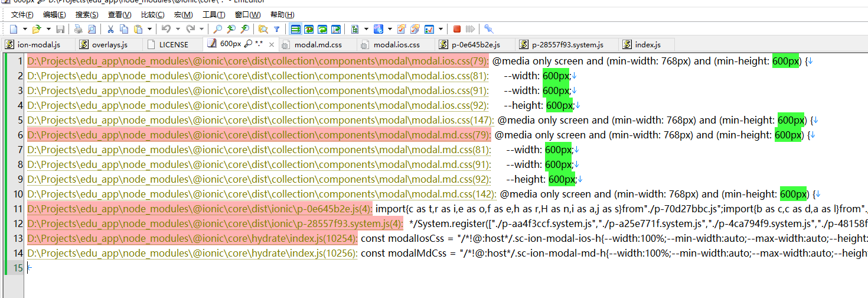Toggle Wrap by Characters icon
Viewport: 868px width, 298px height.
309,29
